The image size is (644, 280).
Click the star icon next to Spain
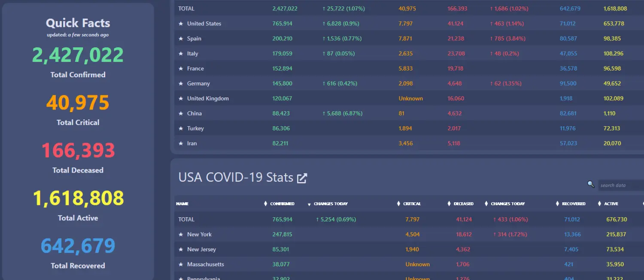point(181,39)
